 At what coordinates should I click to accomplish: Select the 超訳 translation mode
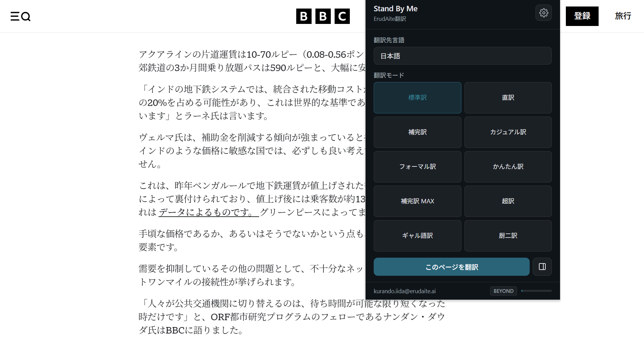(508, 201)
